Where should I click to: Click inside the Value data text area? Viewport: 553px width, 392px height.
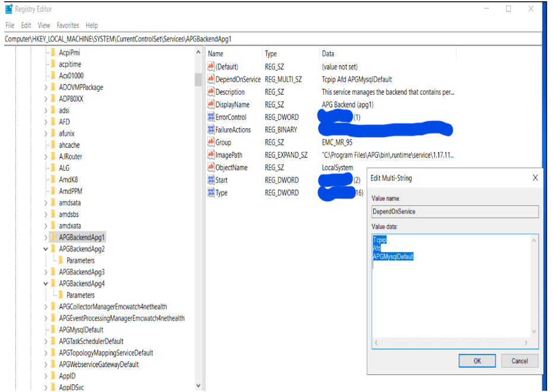(x=452, y=285)
